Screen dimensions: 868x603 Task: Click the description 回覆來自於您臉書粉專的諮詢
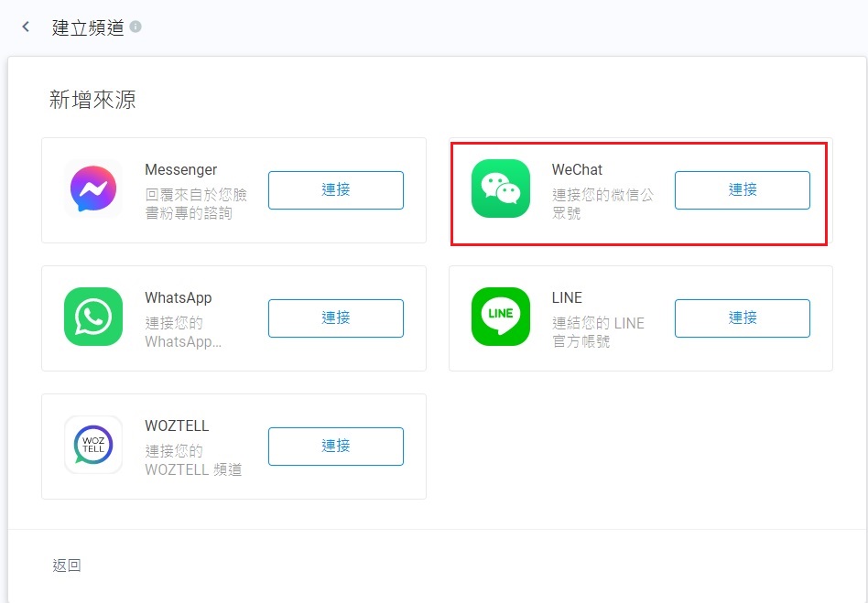click(x=196, y=203)
